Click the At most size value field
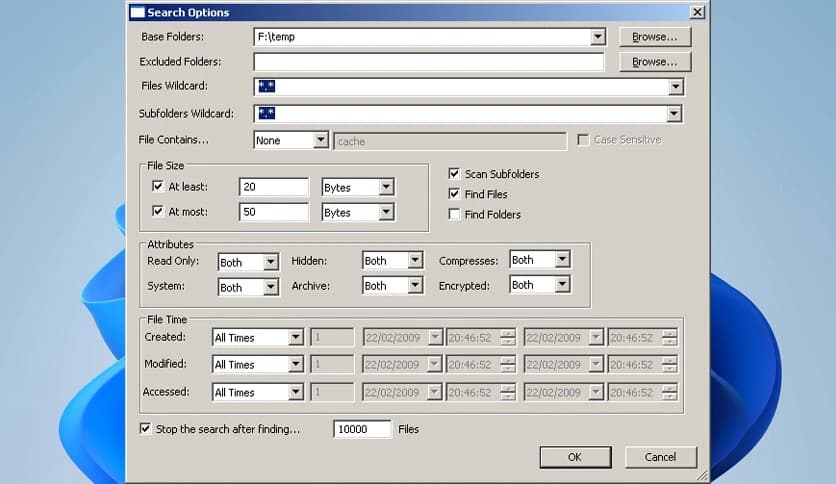The width and height of the screenshot is (836, 484). pyautogui.click(x=274, y=212)
